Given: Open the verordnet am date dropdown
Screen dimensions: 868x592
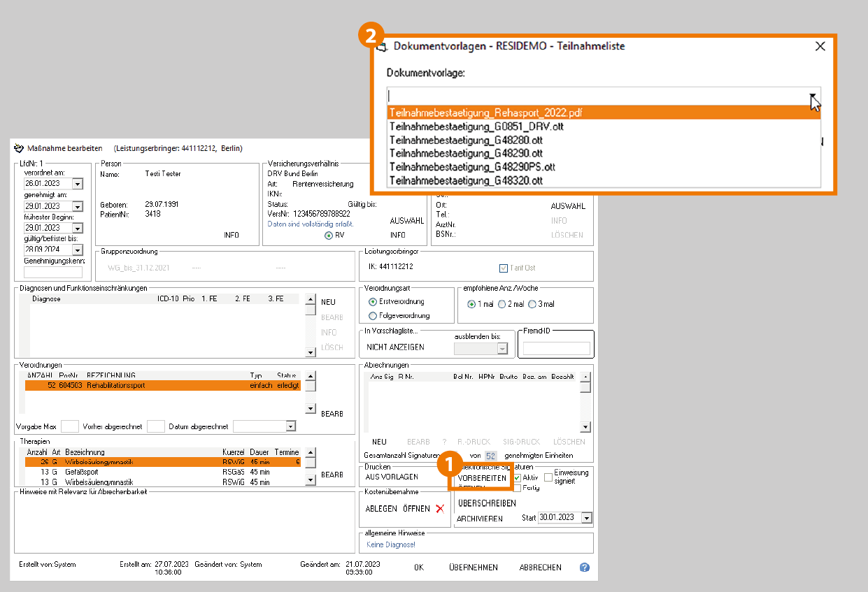Looking at the screenshot, I should click(x=78, y=184).
